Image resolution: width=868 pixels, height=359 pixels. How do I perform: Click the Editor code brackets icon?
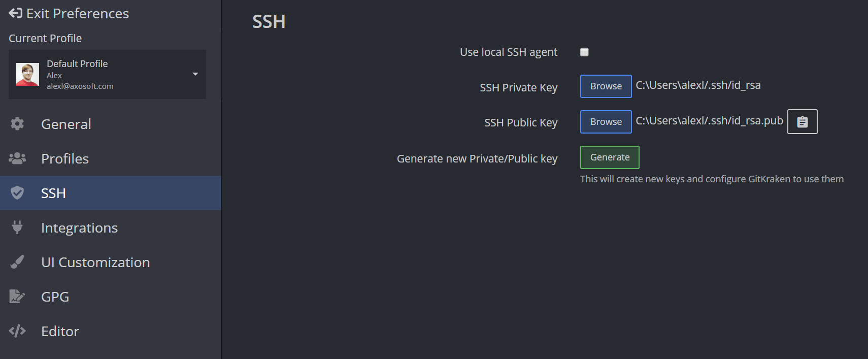(x=17, y=331)
